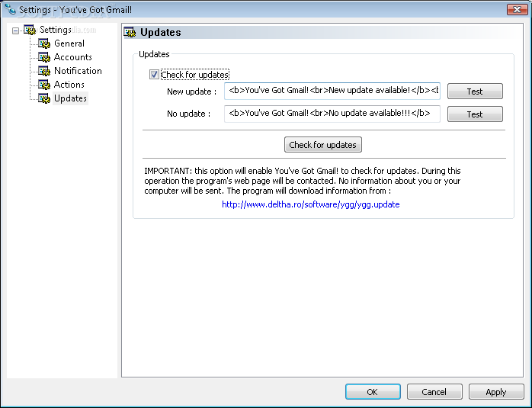Open the Actions settings page
Image resolution: width=532 pixels, height=408 pixels.
click(69, 85)
